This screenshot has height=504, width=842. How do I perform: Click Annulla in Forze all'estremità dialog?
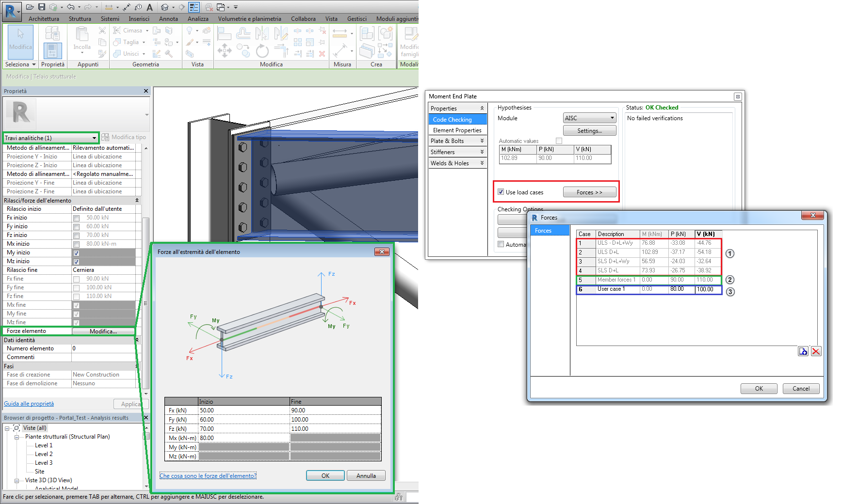366,476
